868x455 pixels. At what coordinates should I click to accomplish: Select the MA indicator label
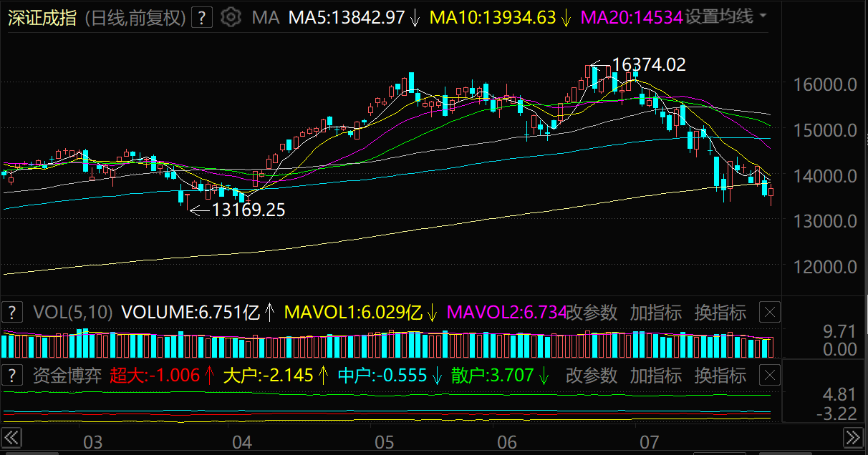pyautogui.click(x=265, y=18)
